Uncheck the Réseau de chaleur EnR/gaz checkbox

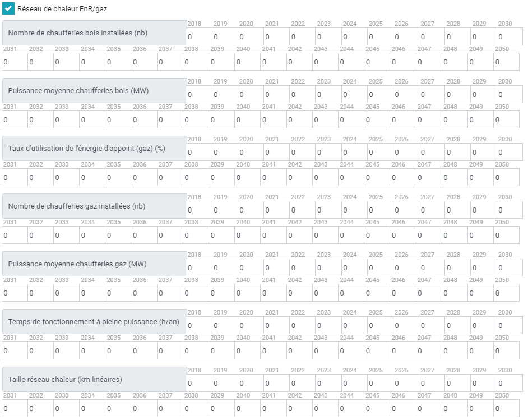8,8
